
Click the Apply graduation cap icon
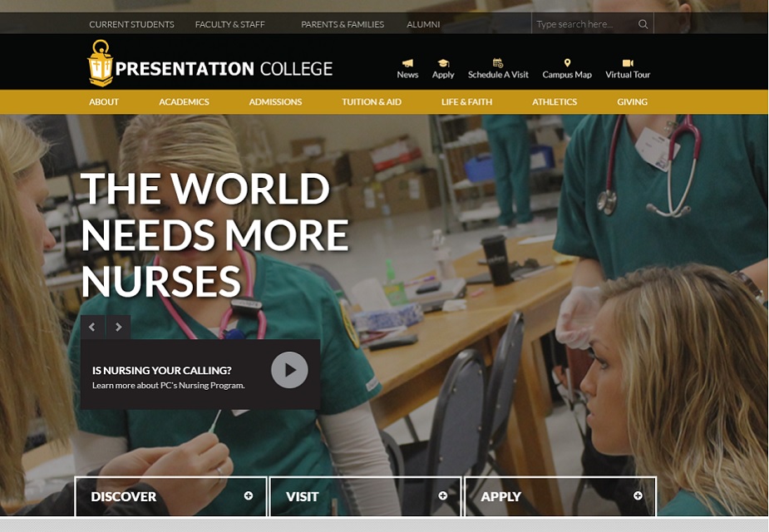[x=443, y=63]
